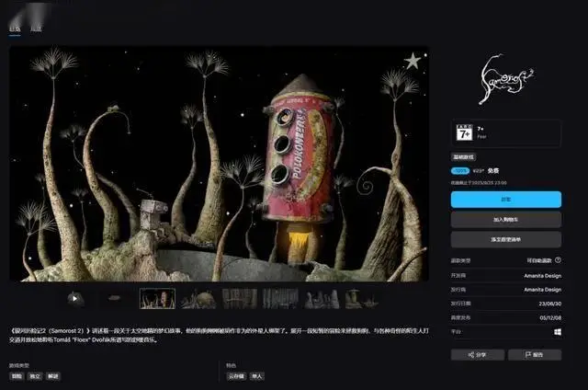Click the -100% discount badge
The image size is (588, 390).
(x=460, y=171)
